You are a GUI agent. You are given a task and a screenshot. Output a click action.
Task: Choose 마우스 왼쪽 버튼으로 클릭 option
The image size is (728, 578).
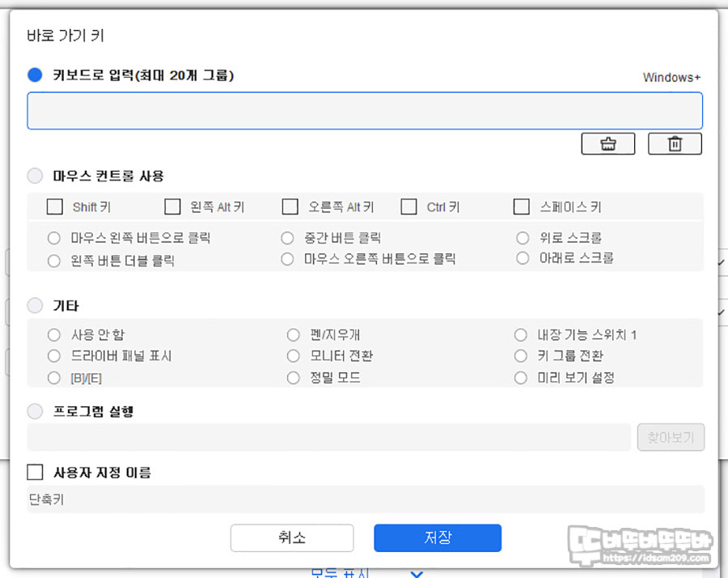click(x=54, y=238)
